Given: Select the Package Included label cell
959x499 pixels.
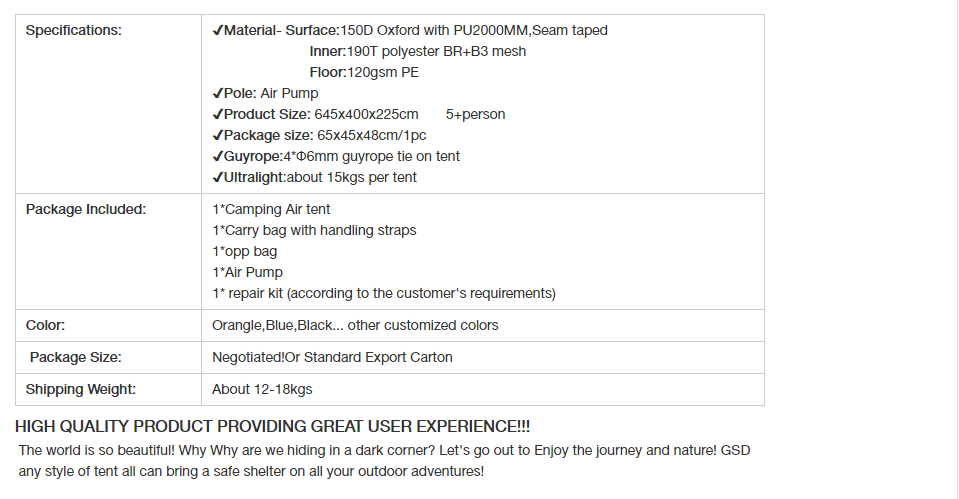Looking at the screenshot, I should pyautogui.click(x=86, y=209).
